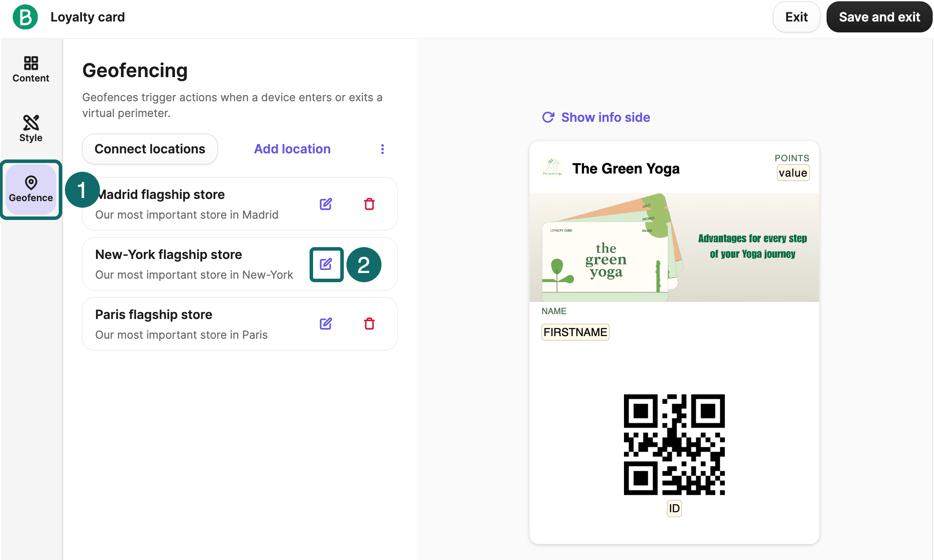Click Show info side link
Screen dimensions: 934x560
pos(596,117)
